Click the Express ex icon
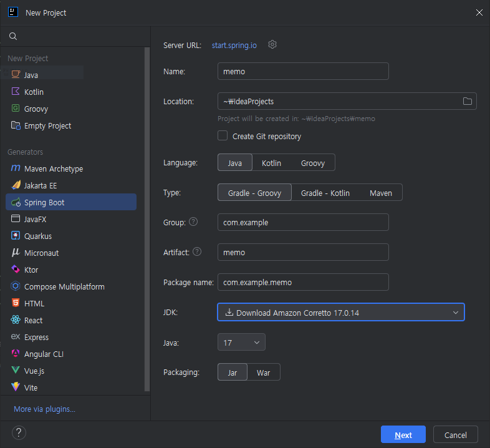 click(x=16, y=337)
